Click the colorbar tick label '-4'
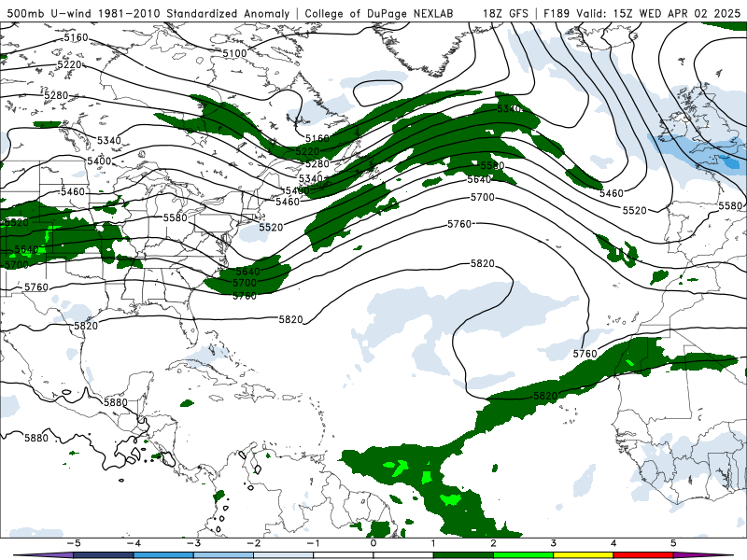 tap(133, 543)
